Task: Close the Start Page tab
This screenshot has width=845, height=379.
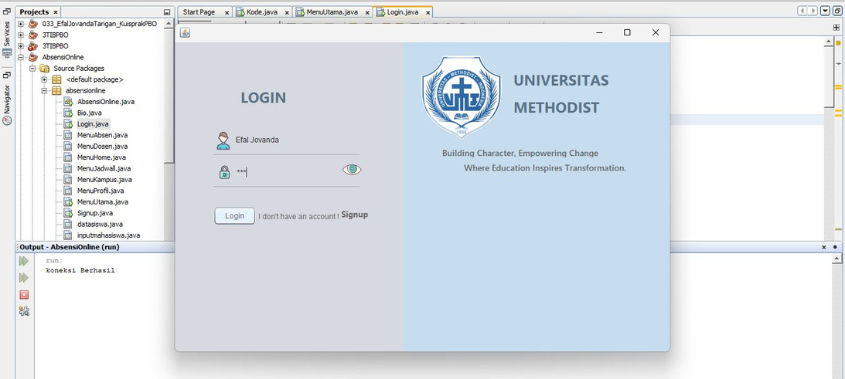Action: click(x=227, y=12)
